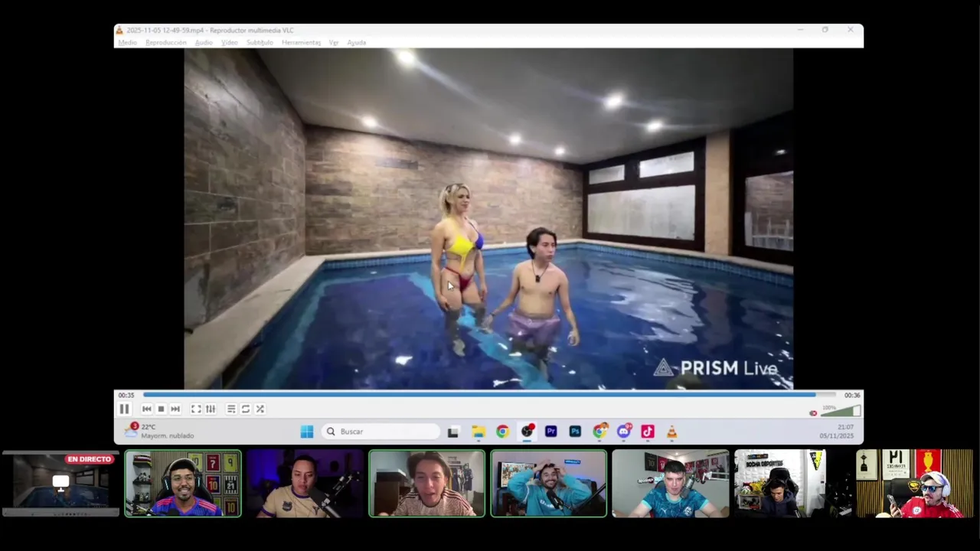This screenshot has height=551, width=980.
Task: Open the first Chrome taskbar icon
Action: coord(502,432)
